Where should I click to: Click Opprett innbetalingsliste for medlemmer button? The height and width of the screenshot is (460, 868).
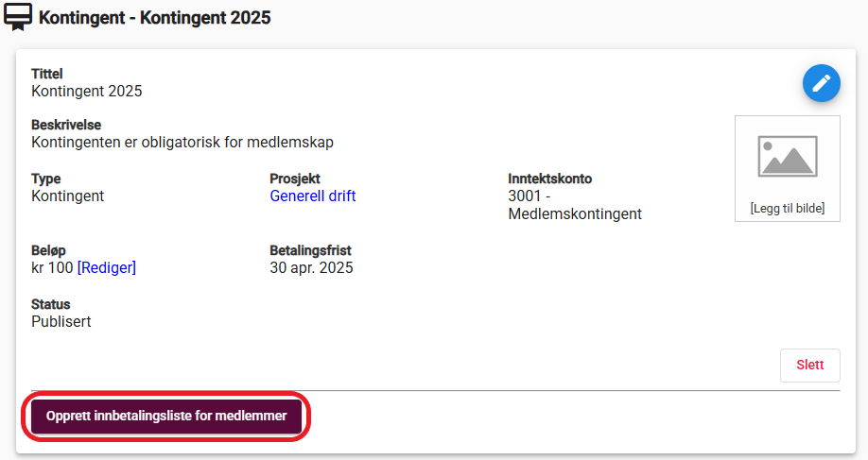[x=166, y=416]
